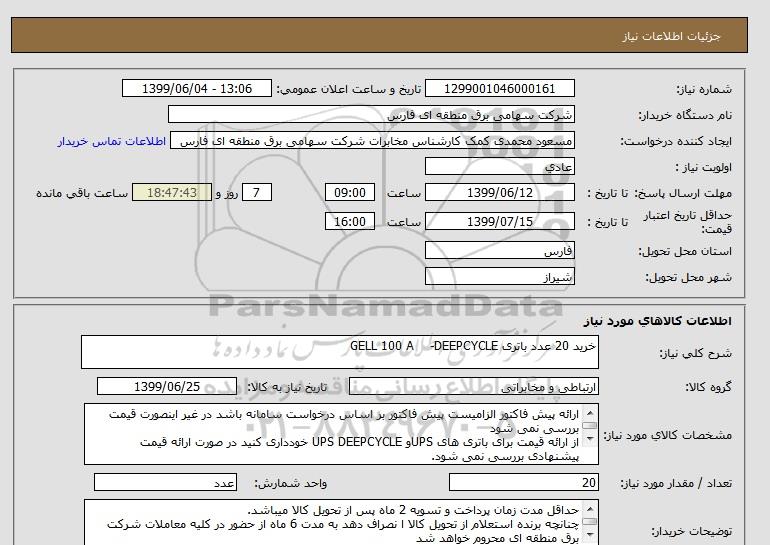Click label مشخصات کالای مورد نیاز
Image resolution: width=770 pixels, height=545 pixels.
(667, 435)
